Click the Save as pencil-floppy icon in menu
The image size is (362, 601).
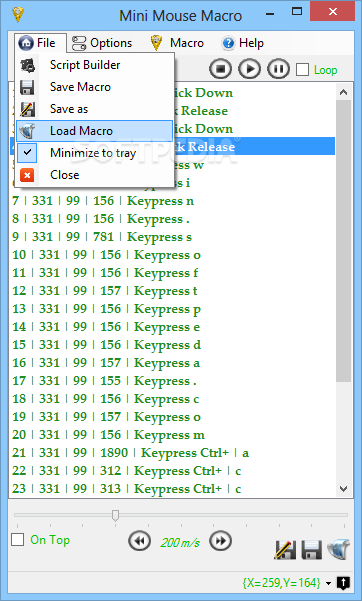pos(28,109)
